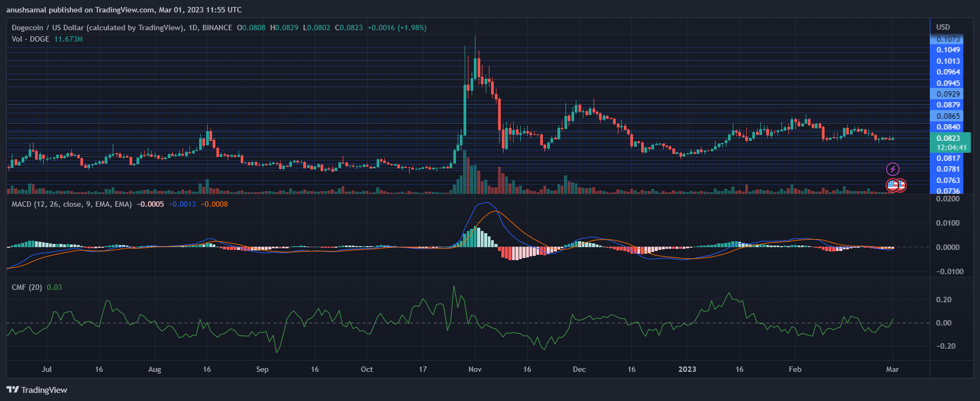This screenshot has height=401, width=980.
Task: Select the CMF (20) indicator legend
Action: coord(27,287)
